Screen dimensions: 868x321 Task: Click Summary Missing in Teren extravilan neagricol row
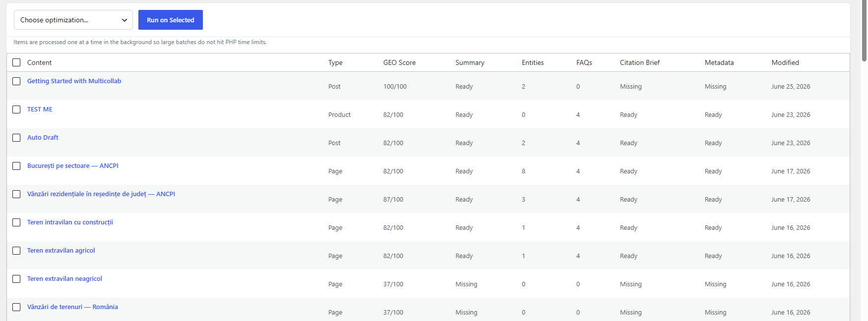coord(466,284)
